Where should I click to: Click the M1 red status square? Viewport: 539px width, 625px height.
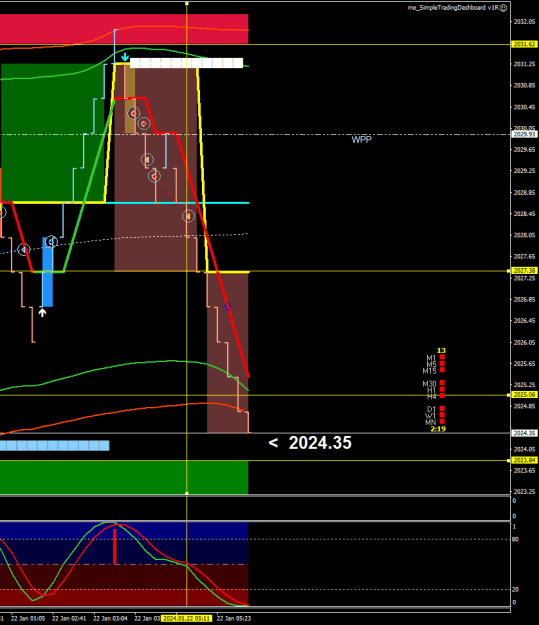coord(442,358)
